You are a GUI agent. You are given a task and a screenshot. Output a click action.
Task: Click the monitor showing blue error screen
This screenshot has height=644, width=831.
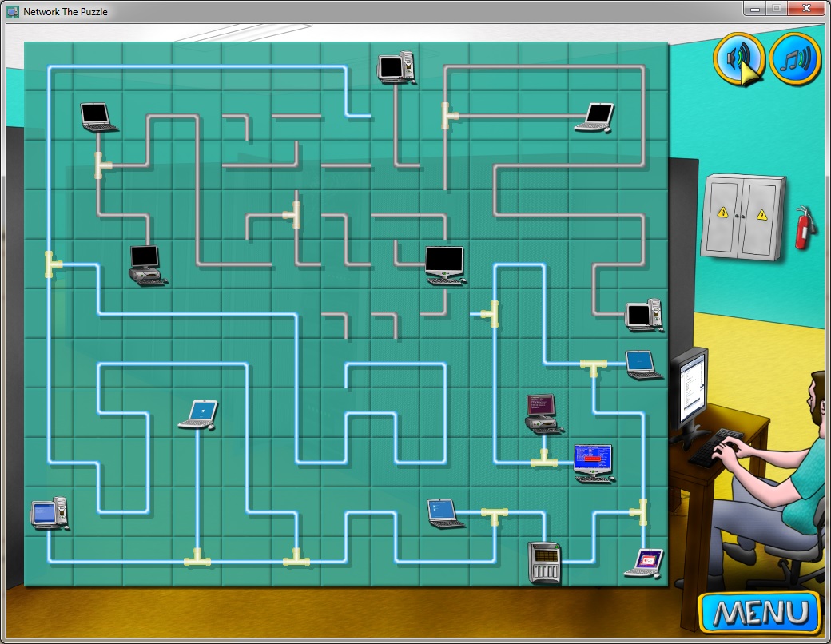pos(594,463)
